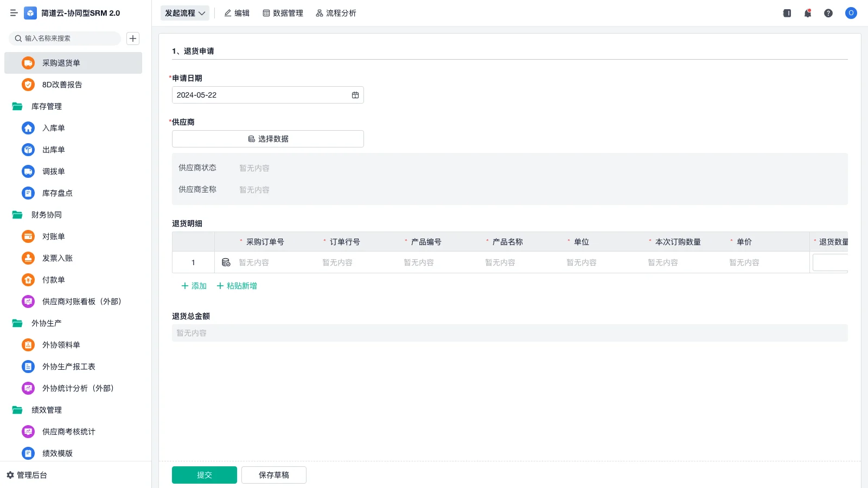Click the 外协生产报工表 icon
Viewport: 868px width, 488px height.
[28, 367]
